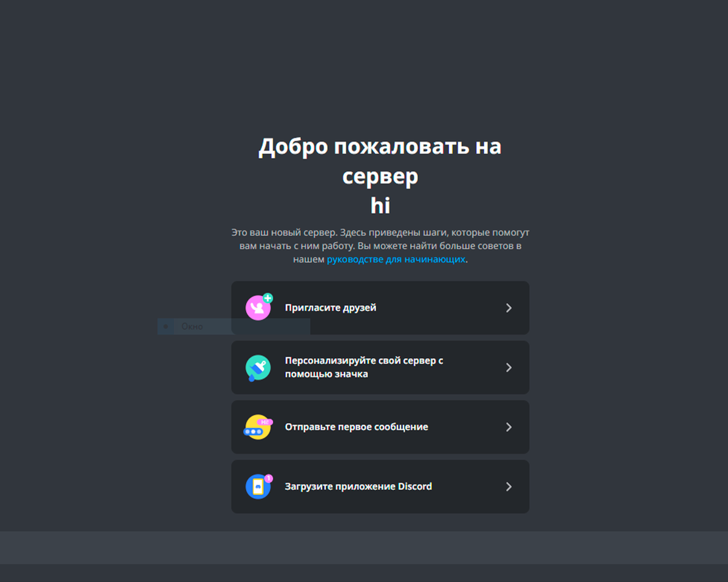
Task: Open download Discord app card chevron
Action: coord(509,487)
